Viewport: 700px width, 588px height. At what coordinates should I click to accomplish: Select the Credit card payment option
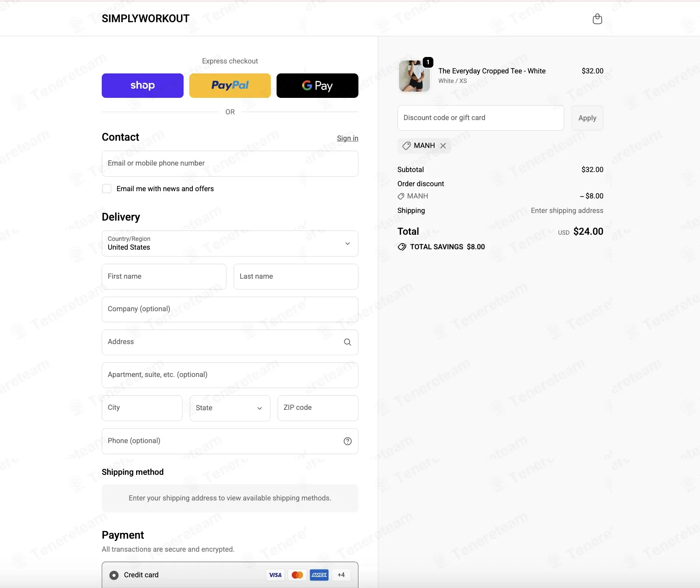click(x=114, y=575)
